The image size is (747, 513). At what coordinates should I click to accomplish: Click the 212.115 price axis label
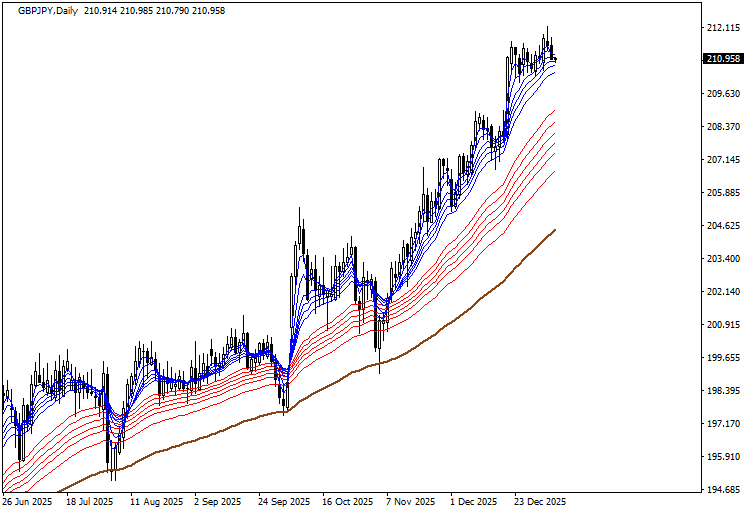pyautogui.click(x=722, y=28)
